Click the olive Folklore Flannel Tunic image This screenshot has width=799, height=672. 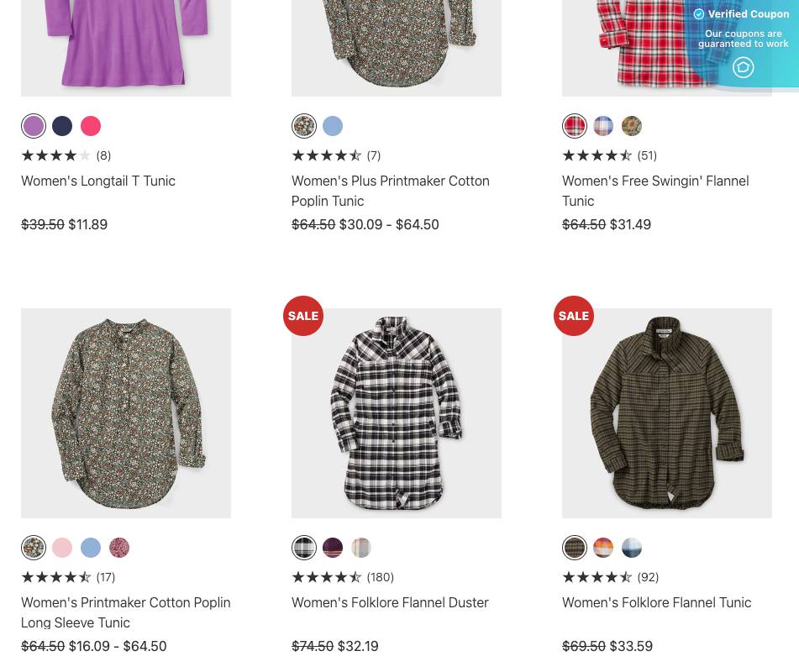[666, 413]
